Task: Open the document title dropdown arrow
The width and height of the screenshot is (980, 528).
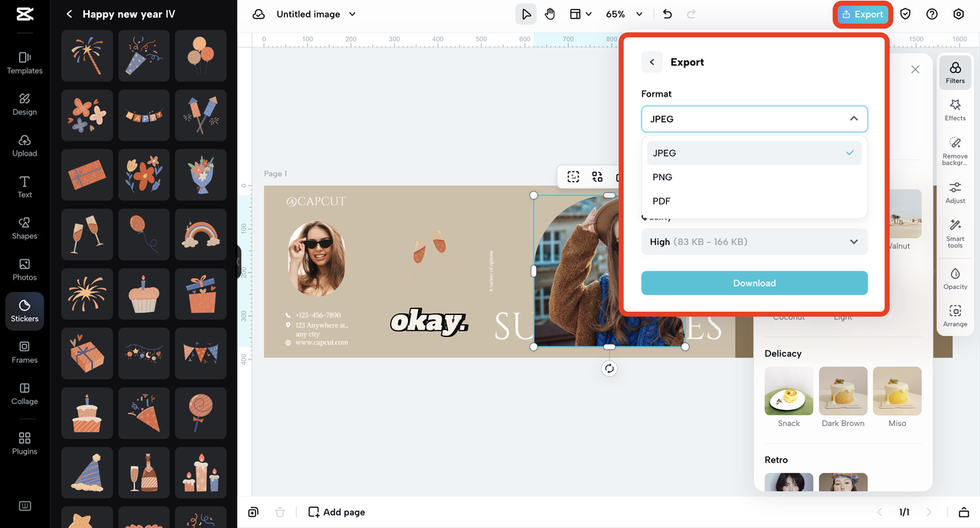Action: coord(352,14)
